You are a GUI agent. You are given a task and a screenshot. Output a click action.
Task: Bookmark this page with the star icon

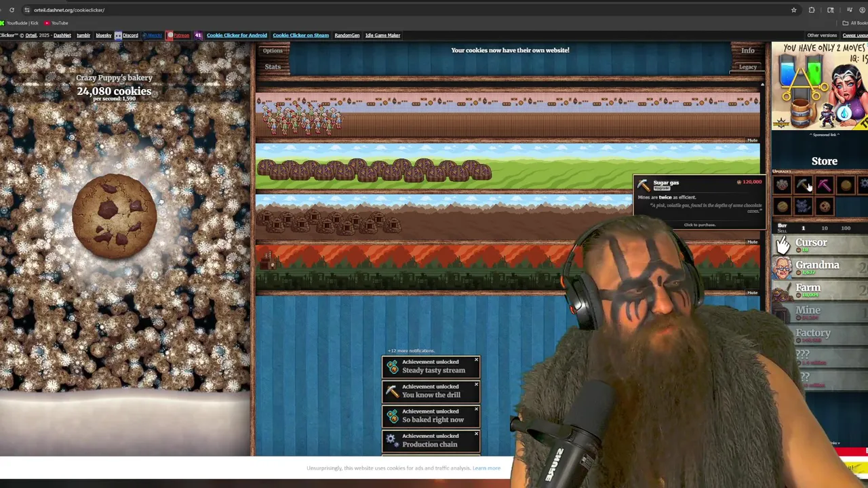pyautogui.click(x=793, y=10)
